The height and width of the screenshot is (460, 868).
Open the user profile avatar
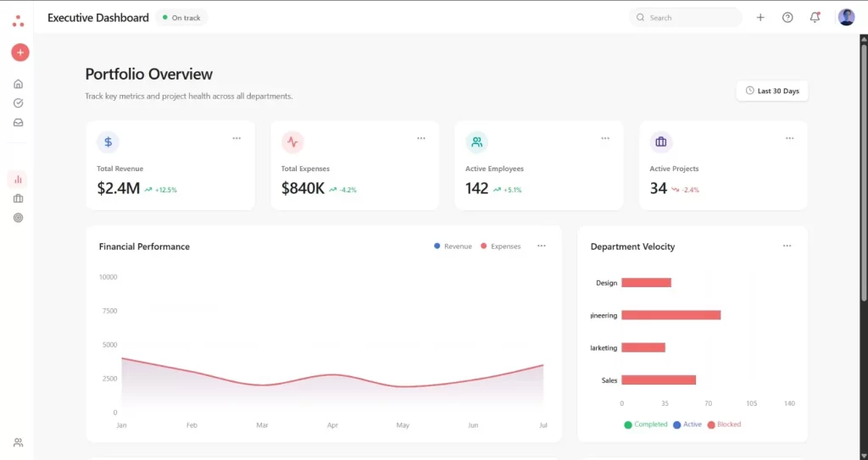click(x=846, y=18)
